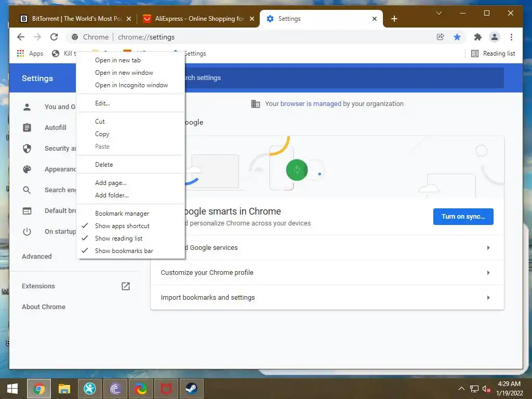532x399 pixels.
Task: Click the Kill bookmark globe icon
Action: coord(56,54)
